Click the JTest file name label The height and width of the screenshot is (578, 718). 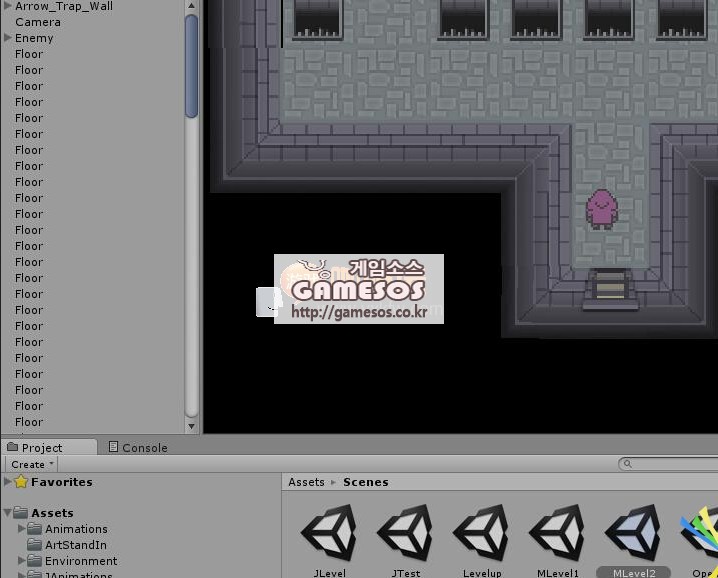coord(406,573)
